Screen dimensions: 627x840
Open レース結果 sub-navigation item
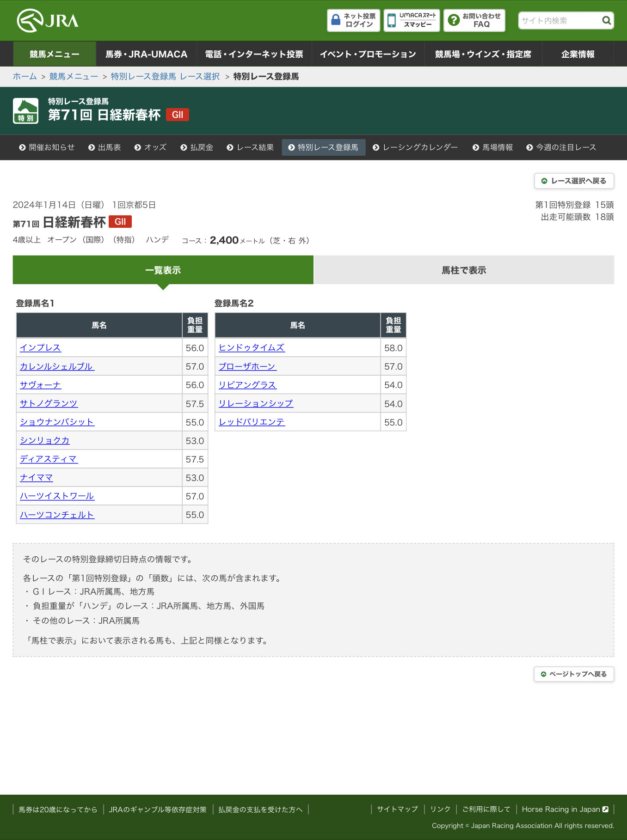point(250,147)
